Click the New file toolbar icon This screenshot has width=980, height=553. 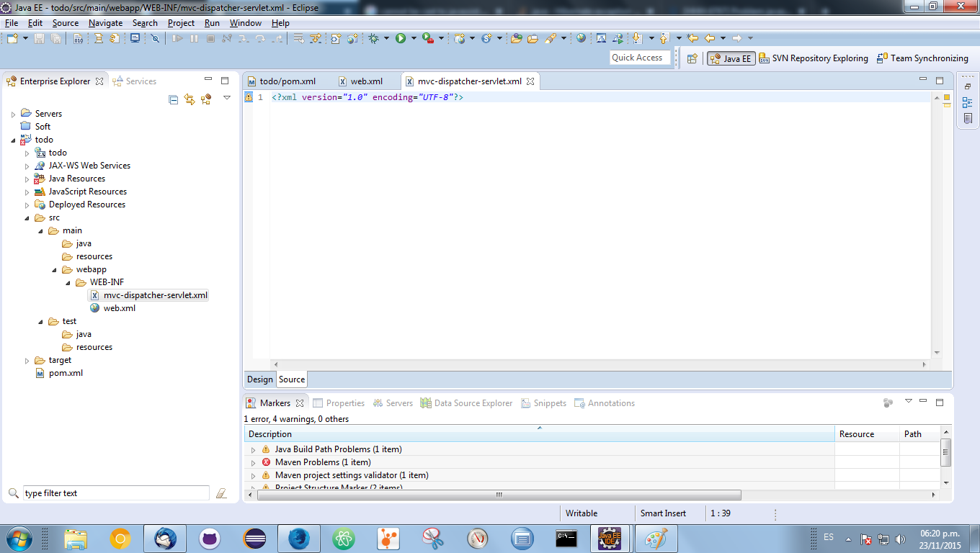(x=13, y=38)
